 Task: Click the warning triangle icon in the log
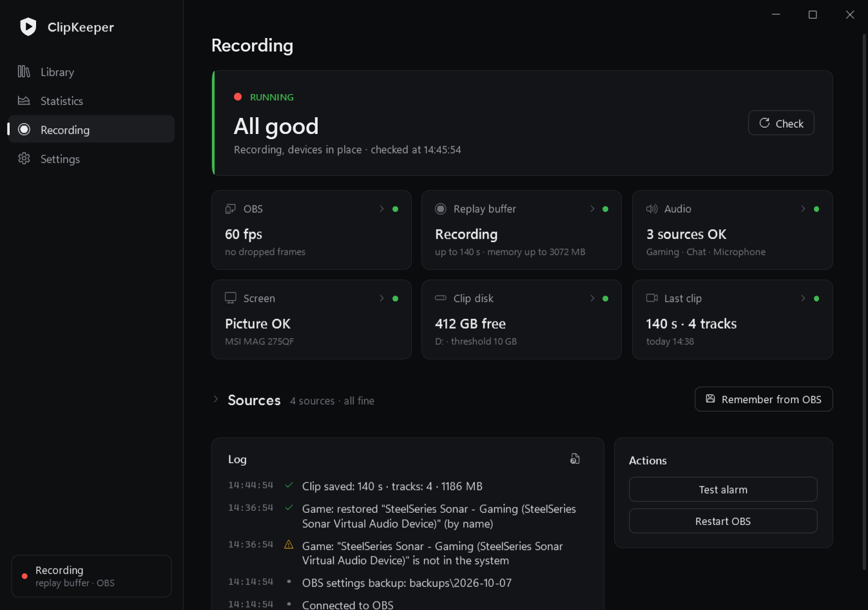(x=289, y=544)
